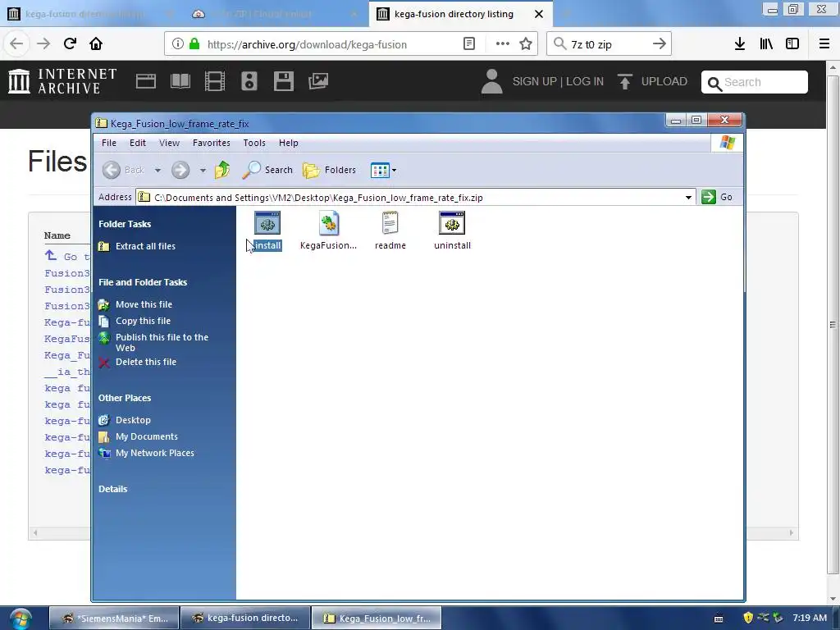Image resolution: width=840 pixels, height=630 pixels.
Task: Open the Windows Start button
Action: pos(21,619)
